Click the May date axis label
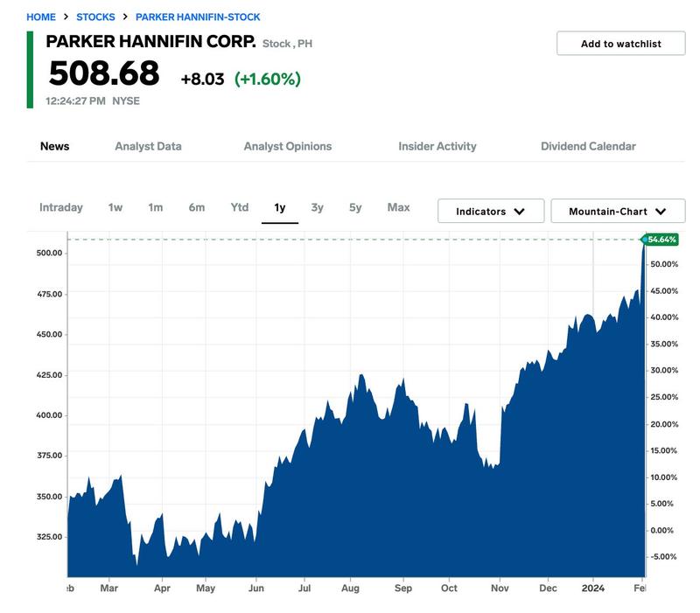This screenshot has height=613, width=700. click(x=206, y=588)
